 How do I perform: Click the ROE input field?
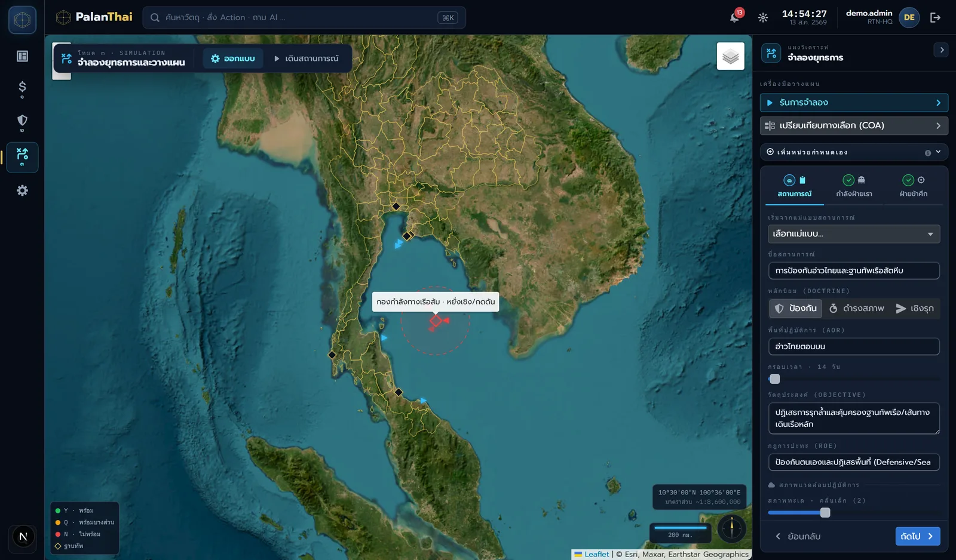coord(854,462)
